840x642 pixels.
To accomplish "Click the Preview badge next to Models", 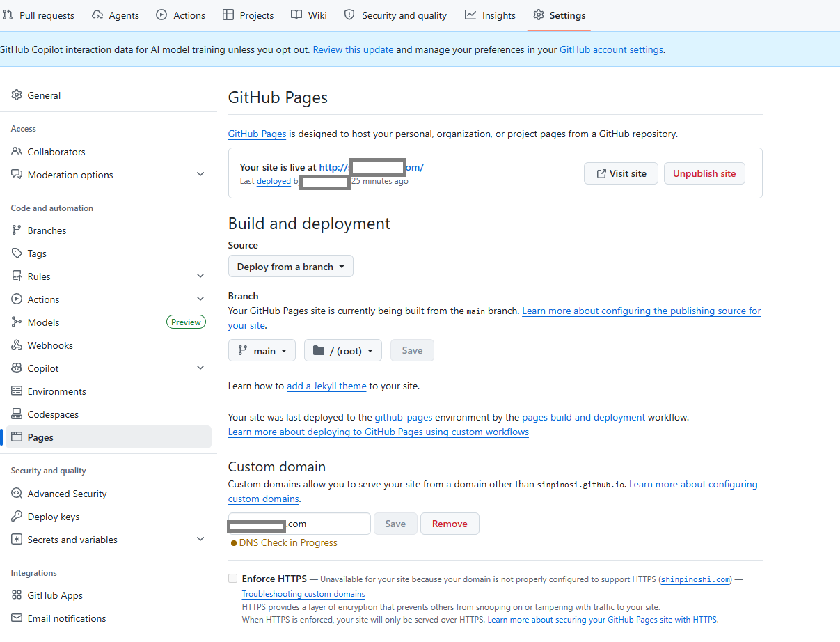I will coord(186,322).
